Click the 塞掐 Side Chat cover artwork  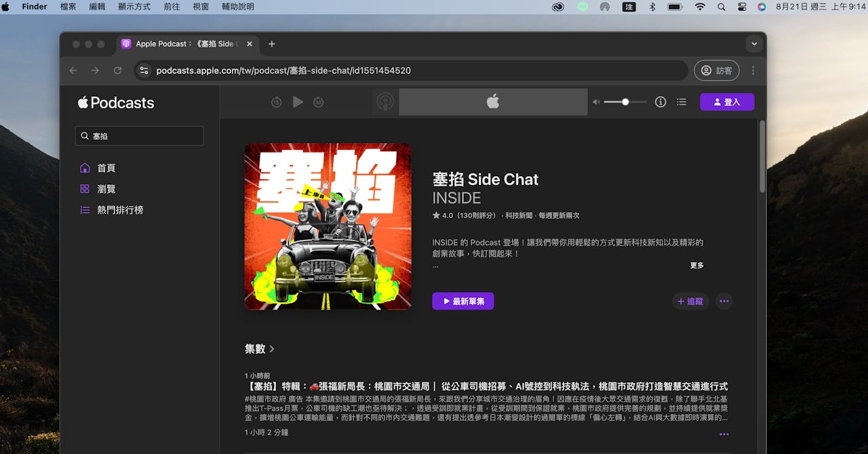pos(328,226)
